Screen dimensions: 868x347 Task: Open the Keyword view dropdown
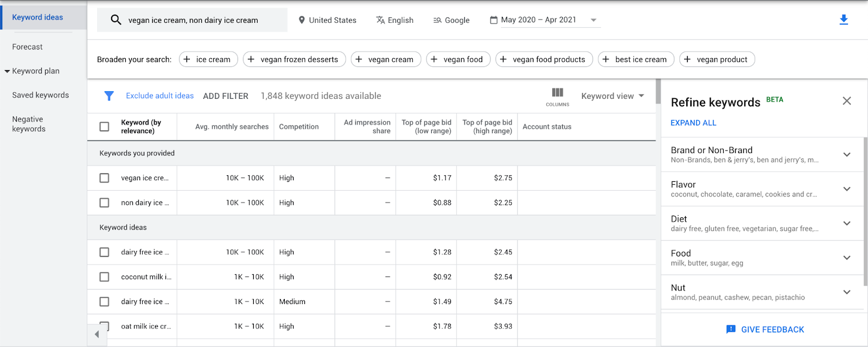pos(612,96)
